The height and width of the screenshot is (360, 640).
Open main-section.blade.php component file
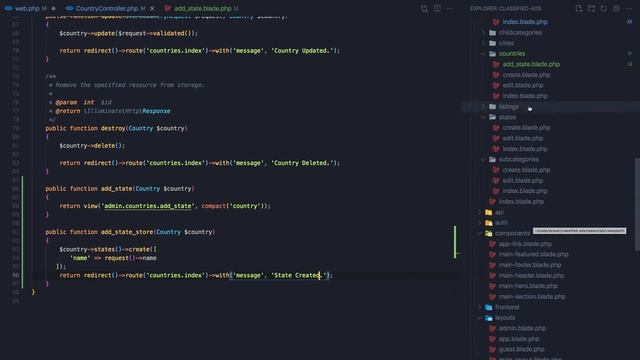pyautogui.click(x=531, y=297)
